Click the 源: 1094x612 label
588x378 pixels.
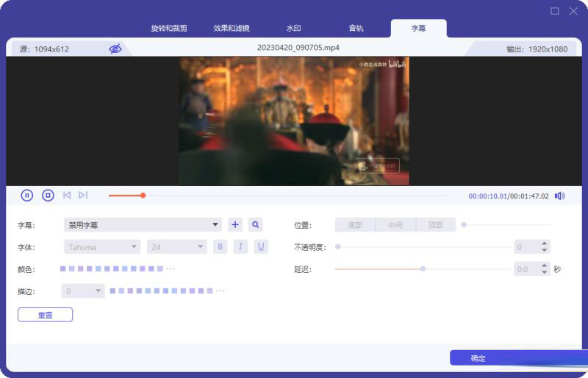pos(44,49)
